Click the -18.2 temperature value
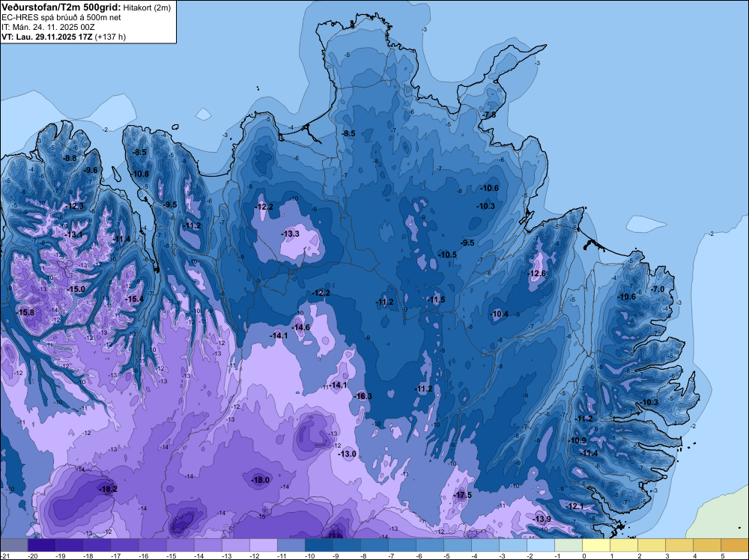Screen dimensions: 749x560 point(108,489)
